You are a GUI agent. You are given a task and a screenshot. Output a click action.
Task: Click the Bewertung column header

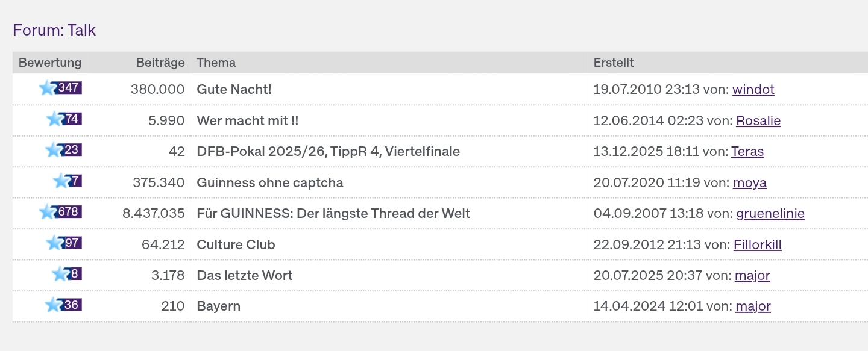[50, 63]
